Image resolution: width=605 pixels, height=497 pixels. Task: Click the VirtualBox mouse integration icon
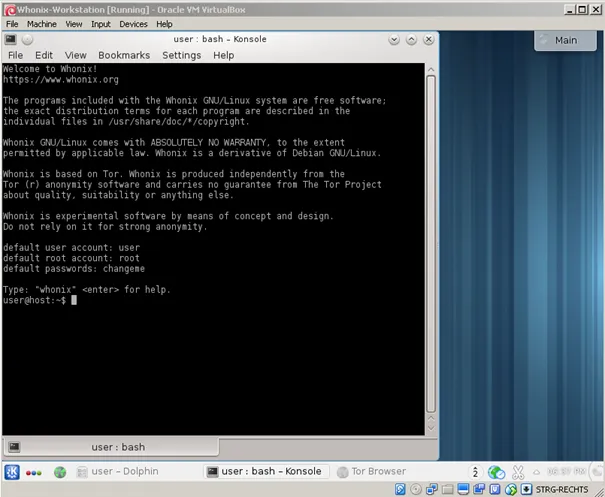pyautogui.click(x=511, y=489)
